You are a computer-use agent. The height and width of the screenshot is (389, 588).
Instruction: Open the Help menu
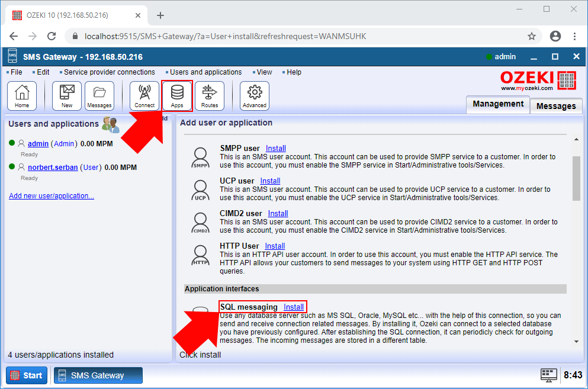click(x=292, y=72)
